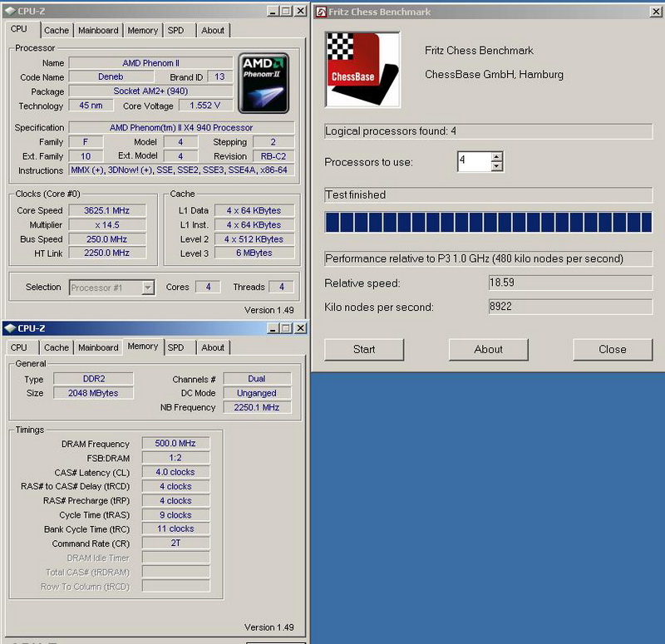Click the AMD Phenom II processor logo
665x644 pixels.
coord(264,83)
